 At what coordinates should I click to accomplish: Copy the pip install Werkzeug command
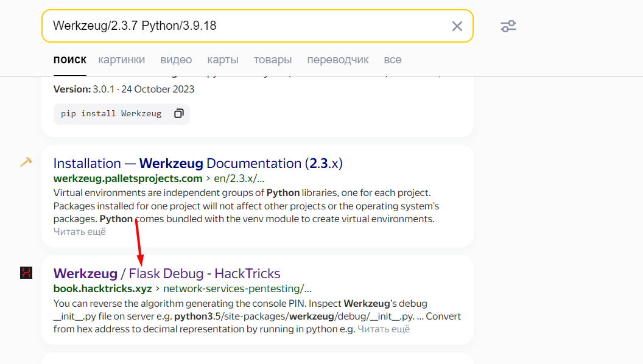(179, 114)
